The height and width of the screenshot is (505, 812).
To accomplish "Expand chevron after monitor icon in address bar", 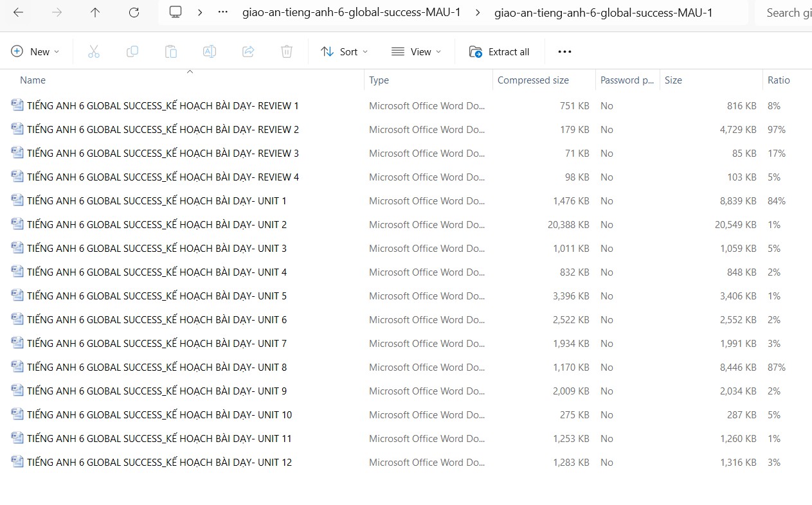I will (201, 13).
